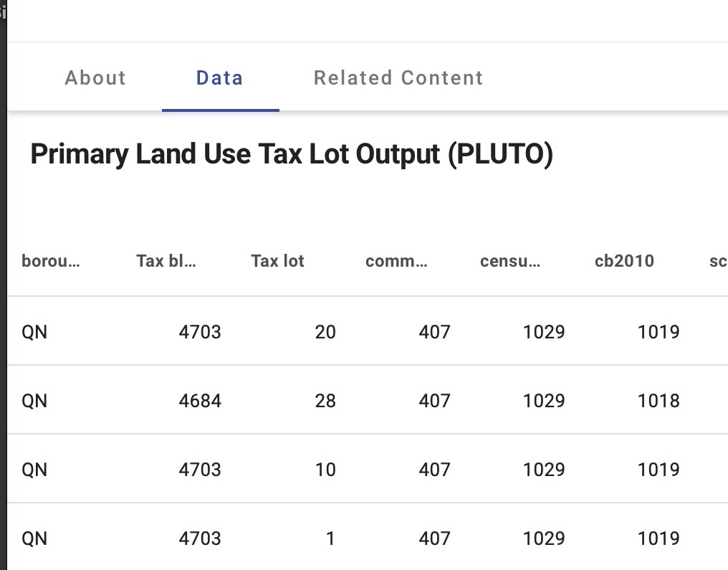Click the Tax lot column header

coord(277,261)
